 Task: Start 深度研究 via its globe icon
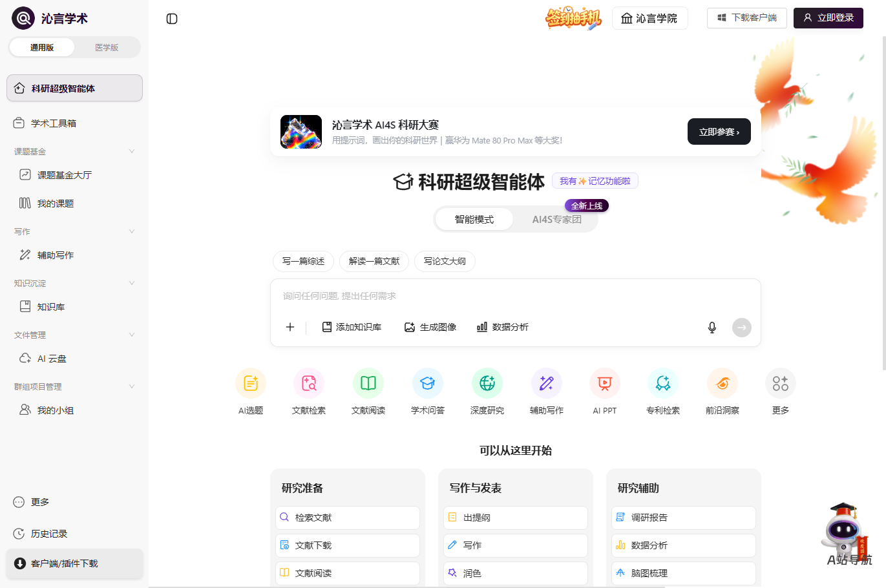[x=487, y=383]
